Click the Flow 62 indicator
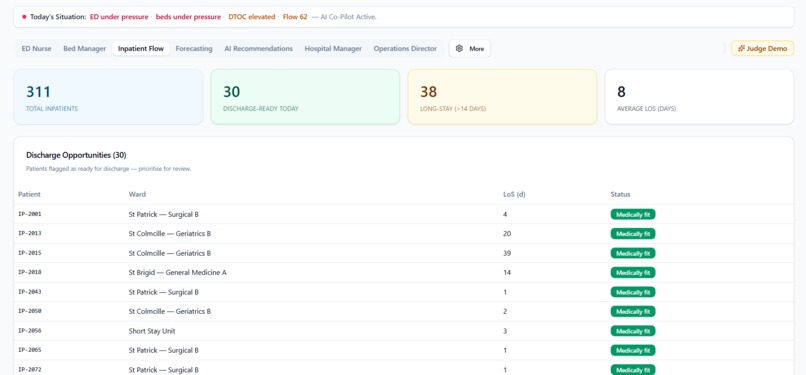 point(295,17)
